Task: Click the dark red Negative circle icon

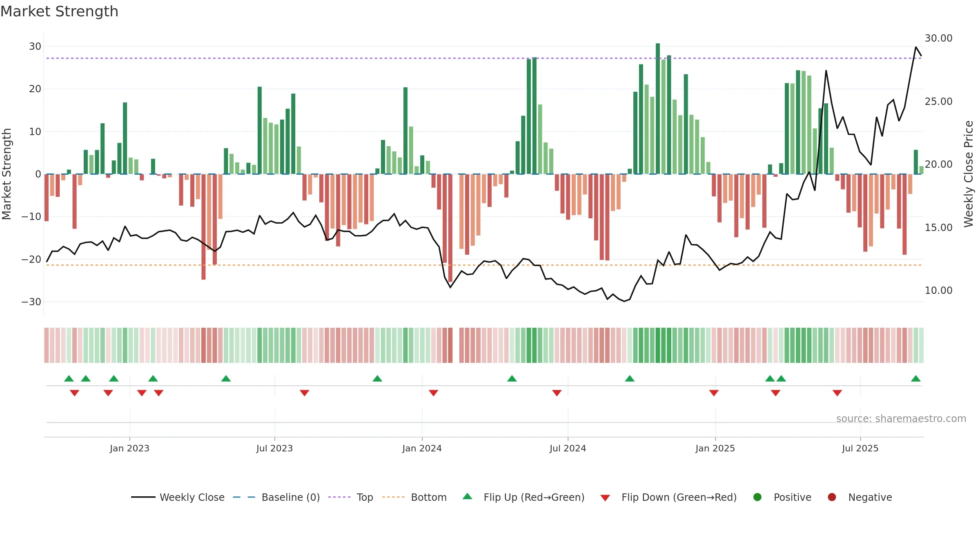Action: (x=832, y=497)
